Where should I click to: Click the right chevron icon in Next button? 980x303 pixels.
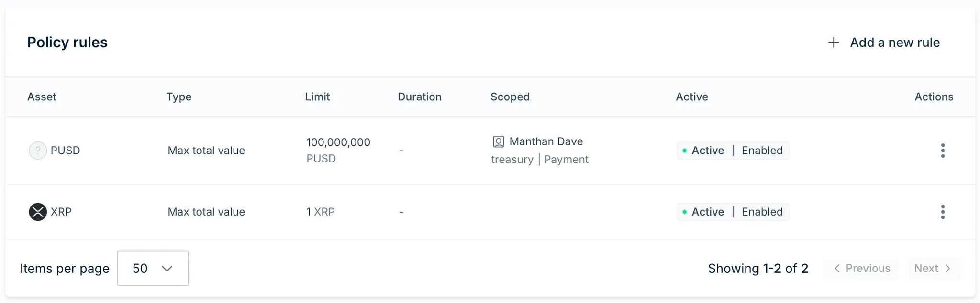[948, 269]
